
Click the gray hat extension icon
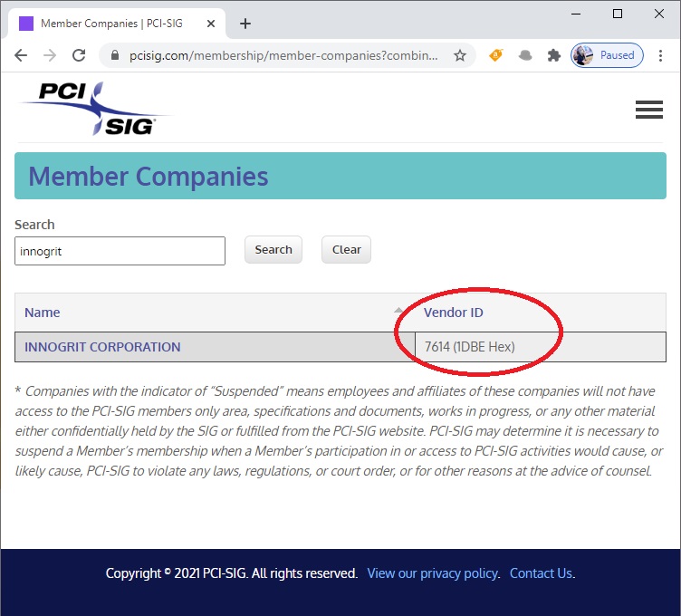(x=525, y=55)
